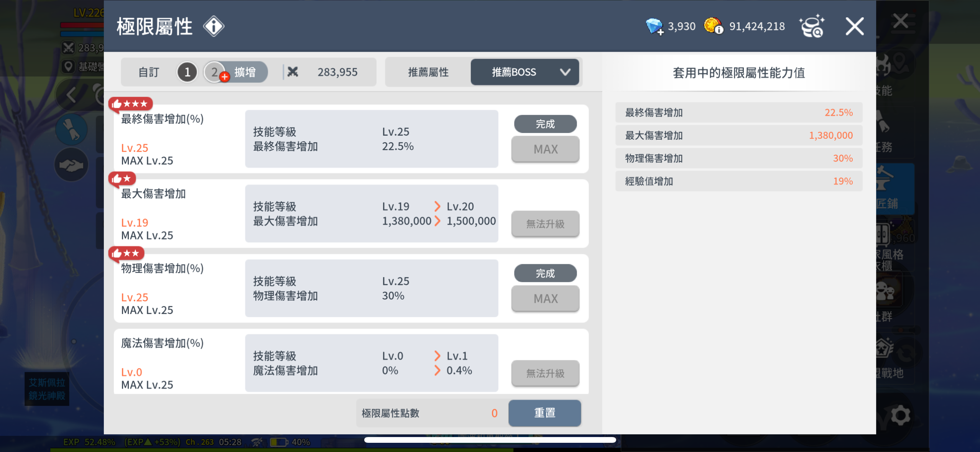
Task: Tap the Lv.20 upgrade arrow for 最大傷害增加
Action: [437, 206]
